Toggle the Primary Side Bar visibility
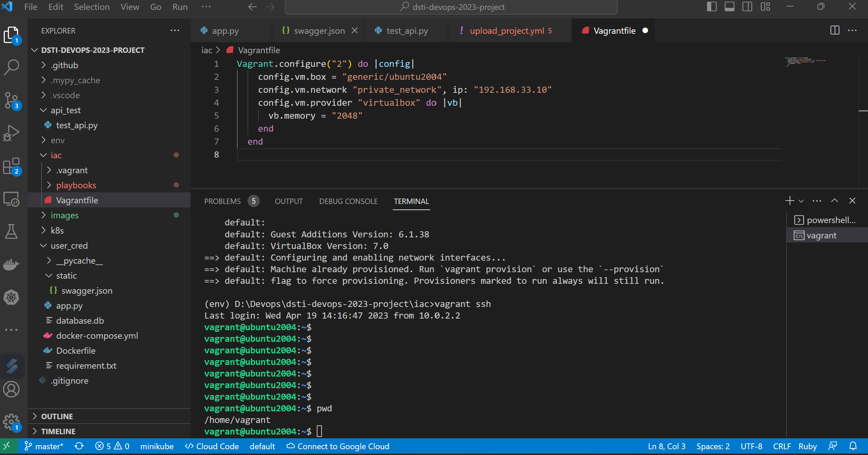 coord(712,6)
